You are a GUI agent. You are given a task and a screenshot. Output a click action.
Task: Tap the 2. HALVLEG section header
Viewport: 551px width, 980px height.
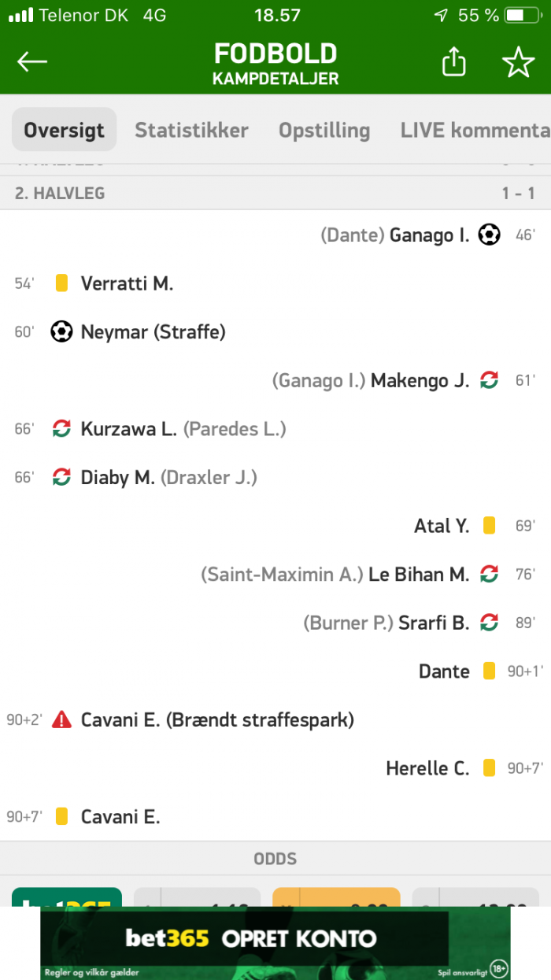275,193
